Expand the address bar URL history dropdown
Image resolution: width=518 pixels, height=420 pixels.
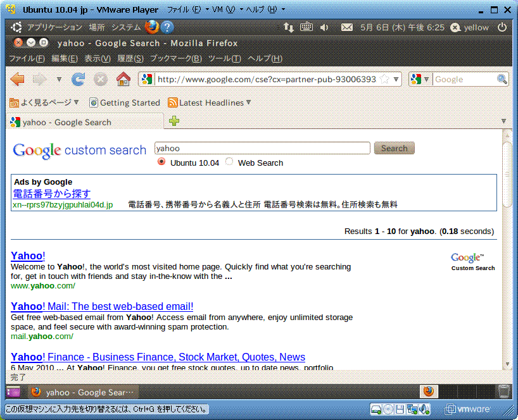[396, 79]
